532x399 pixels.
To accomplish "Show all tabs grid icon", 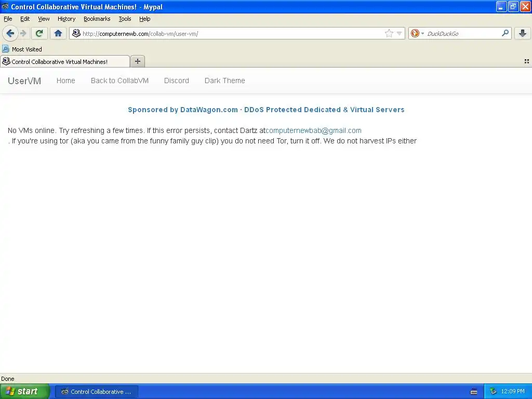I will 527,61.
